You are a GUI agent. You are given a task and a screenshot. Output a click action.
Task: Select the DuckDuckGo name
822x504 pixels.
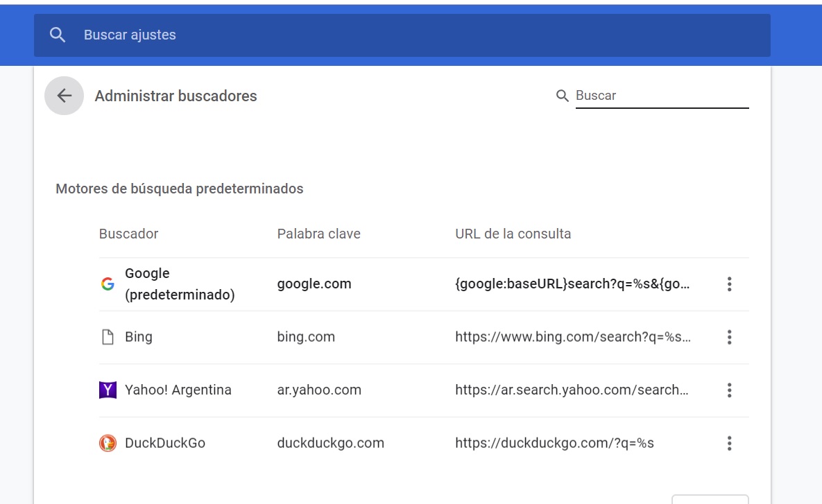165,443
